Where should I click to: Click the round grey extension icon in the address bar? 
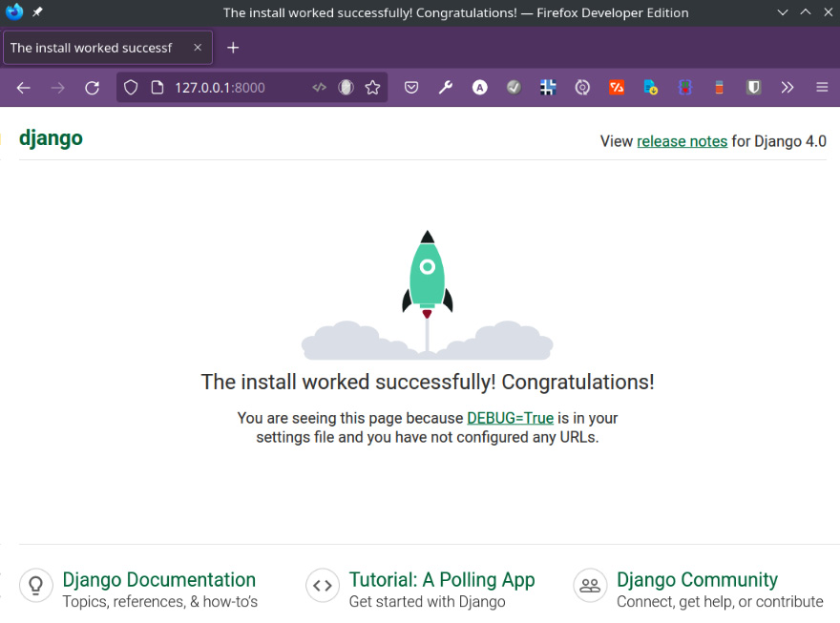click(346, 87)
